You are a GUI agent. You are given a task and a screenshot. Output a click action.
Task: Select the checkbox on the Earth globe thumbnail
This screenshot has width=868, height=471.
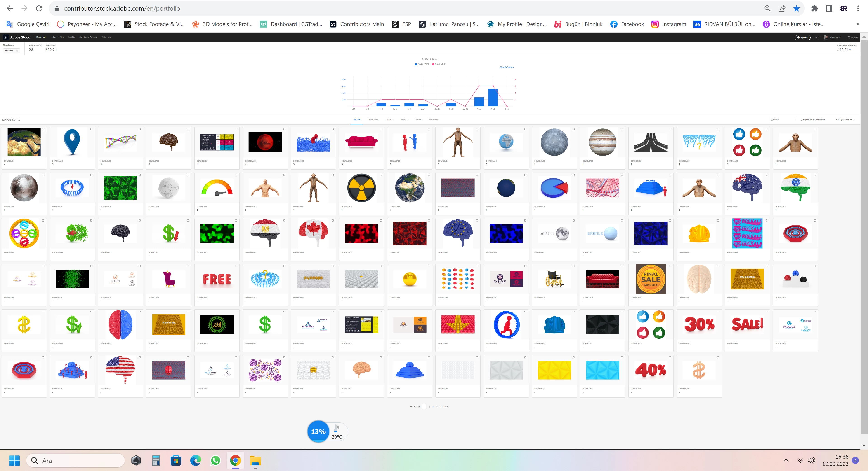43,129
